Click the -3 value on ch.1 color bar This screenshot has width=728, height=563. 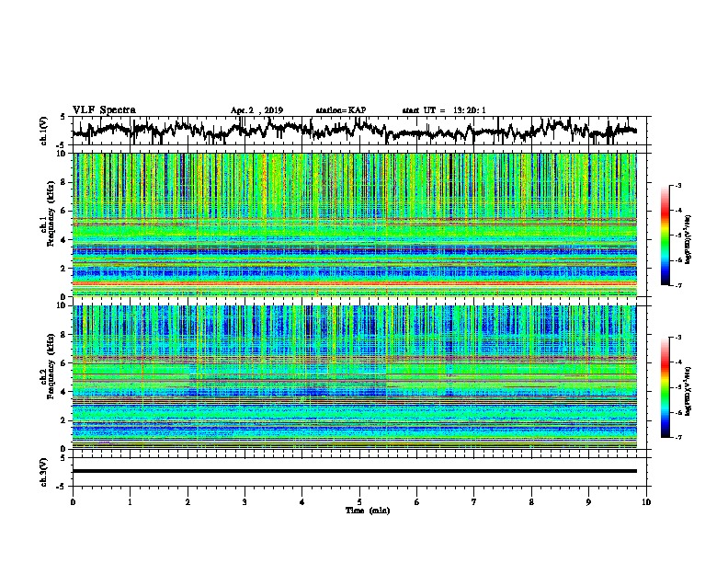click(678, 186)
